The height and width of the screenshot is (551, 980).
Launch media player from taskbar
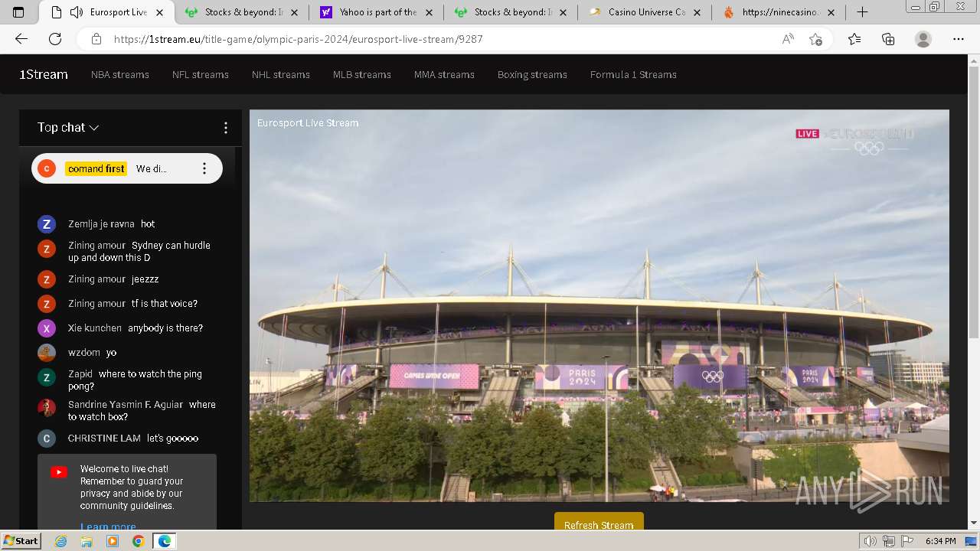coord(113,541)
